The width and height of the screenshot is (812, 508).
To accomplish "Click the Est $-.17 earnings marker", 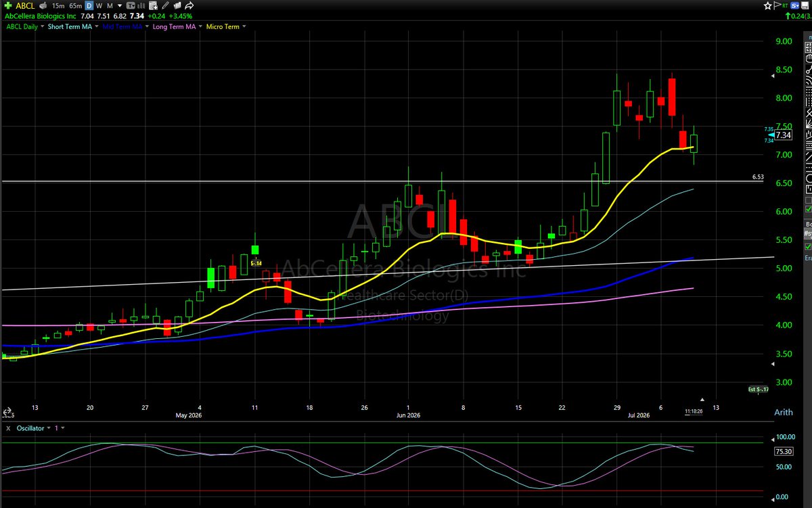I will (x=758, y=389).
